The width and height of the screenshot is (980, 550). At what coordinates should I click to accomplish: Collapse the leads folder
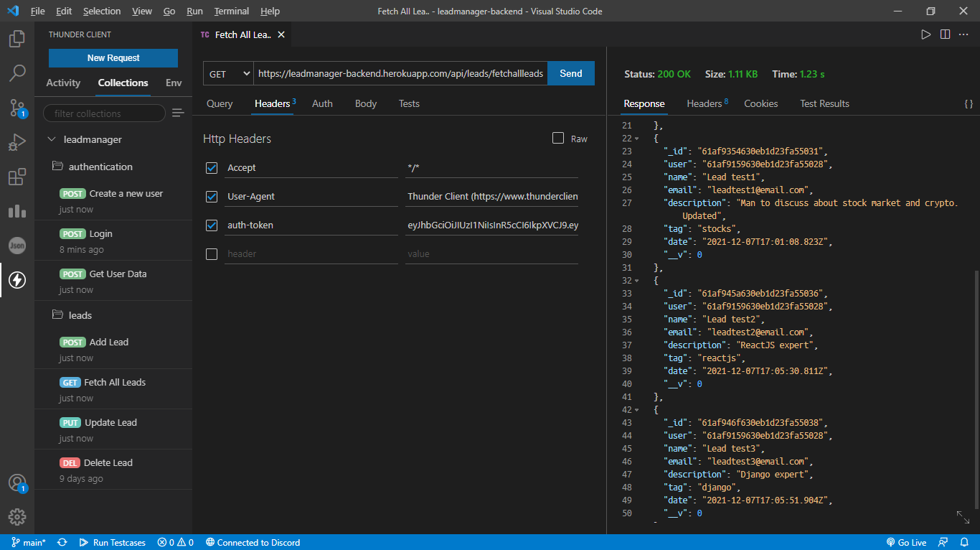coord(58,315)
